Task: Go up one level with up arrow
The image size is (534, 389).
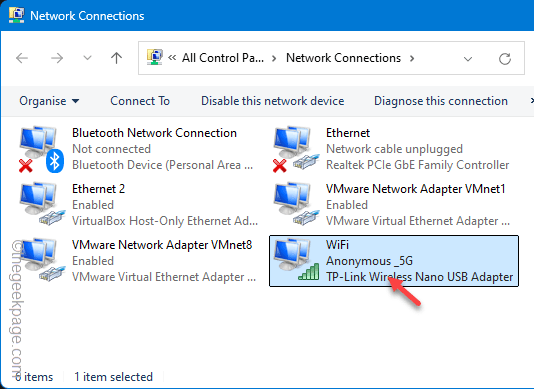Action: click(116, 58)
